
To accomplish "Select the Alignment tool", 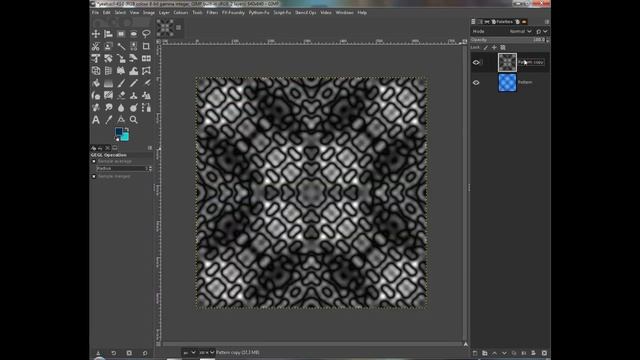I will click(x=108, y=34).
